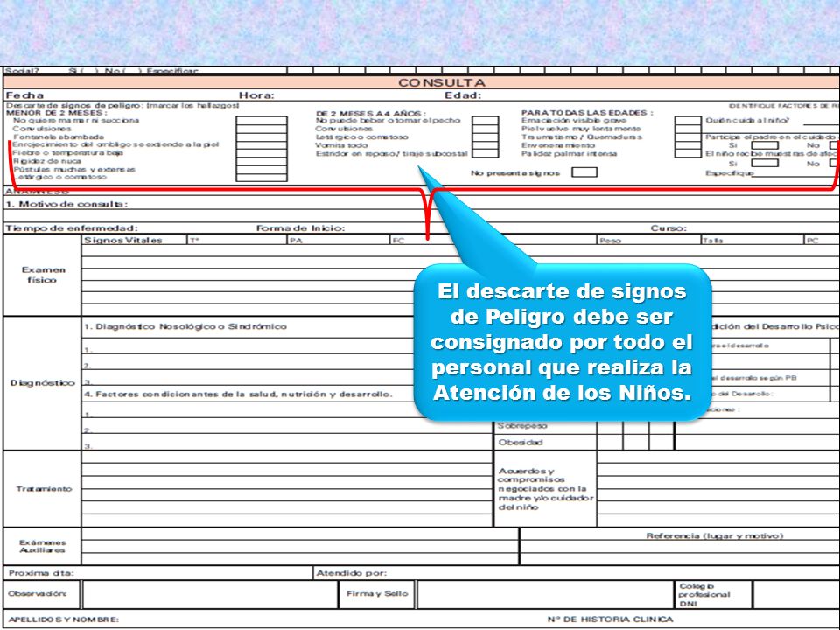
Task: Mark 'Si' for 'El niño recibe muestras de afecto'
Action: tap(765, 164)
